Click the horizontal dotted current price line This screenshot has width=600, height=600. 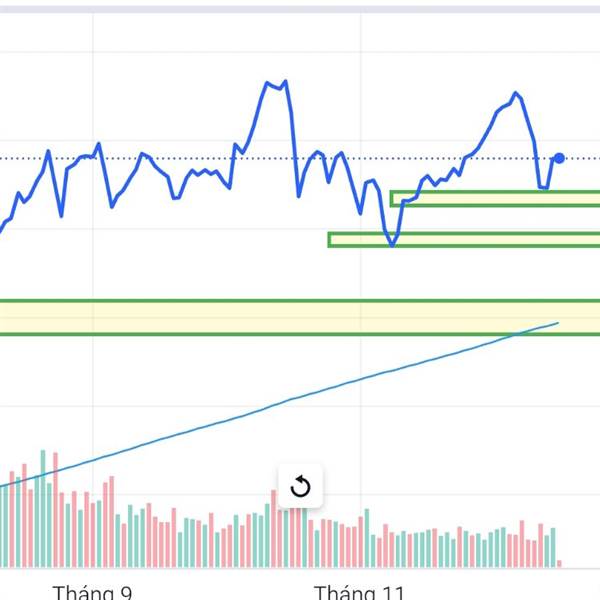point(200,158)
